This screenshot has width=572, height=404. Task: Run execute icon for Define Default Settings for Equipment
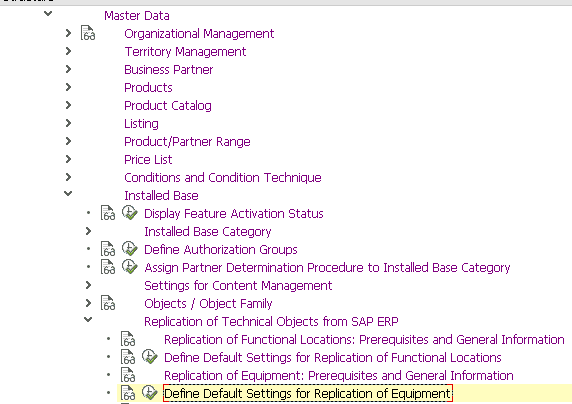[150, 393]
